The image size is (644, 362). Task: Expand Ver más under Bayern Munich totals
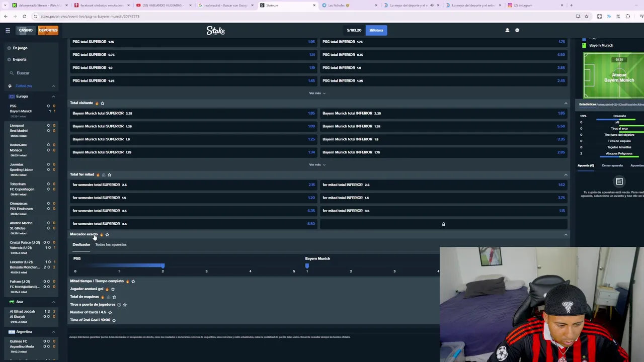tap(317, 164)
